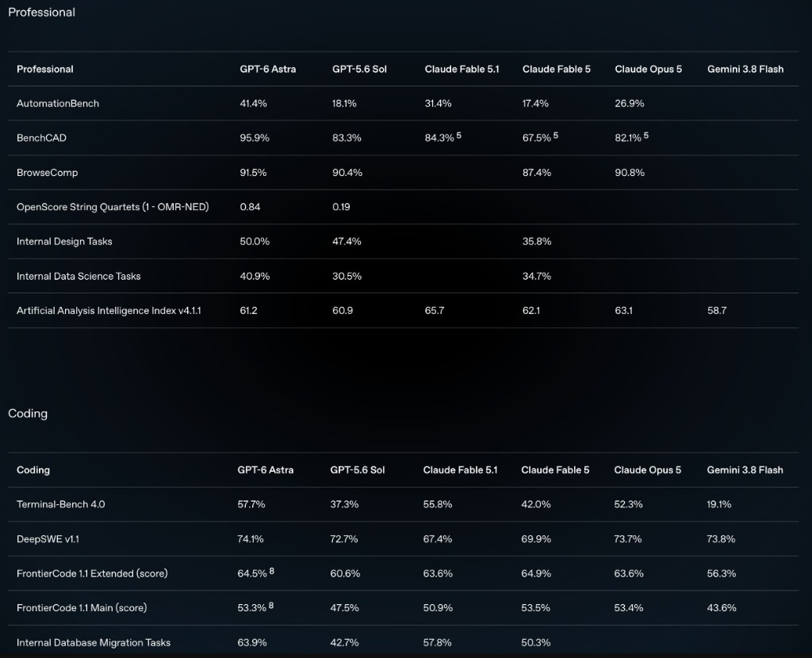Select 'FrontierCode 1.1 Extended (score)' label
The height and width of the screenshot is (658, 812).
click(x=92, y=574)
